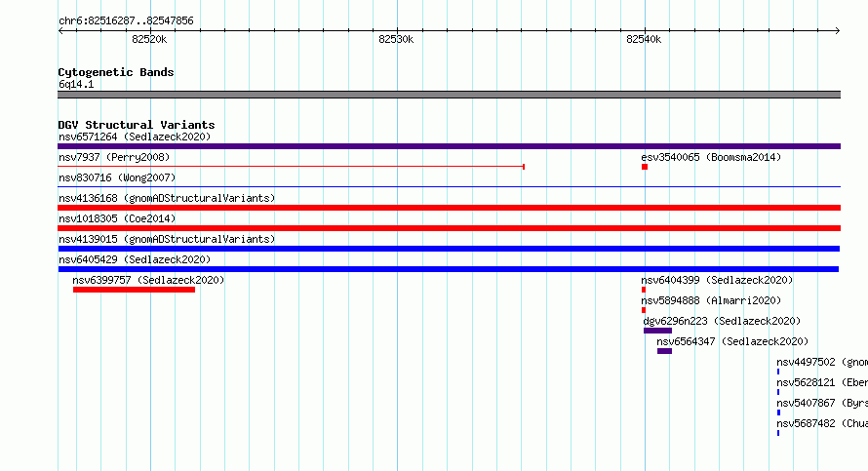Select the 6q14.1 band label
Viewport: 868px width, 471px height.
tap(76, 84)
